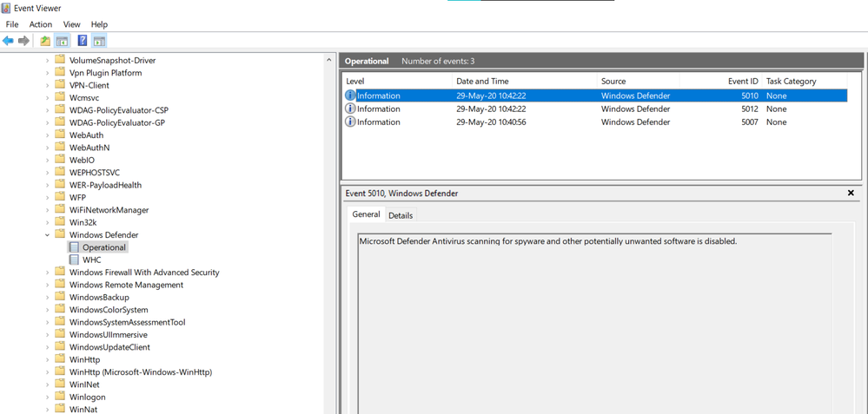The image size is (868, 414).
Task: Click the WindowsBackup folder icon
Action: [60, 298]
